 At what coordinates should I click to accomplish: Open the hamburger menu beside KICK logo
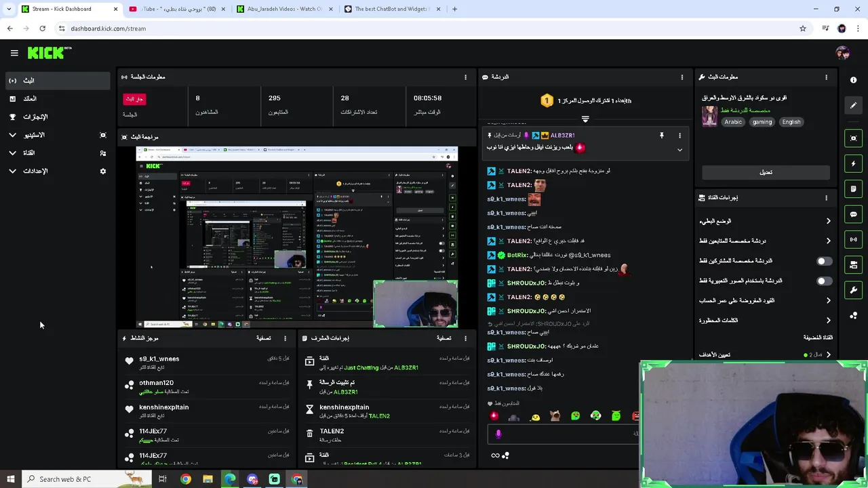[x=14, y=53]
